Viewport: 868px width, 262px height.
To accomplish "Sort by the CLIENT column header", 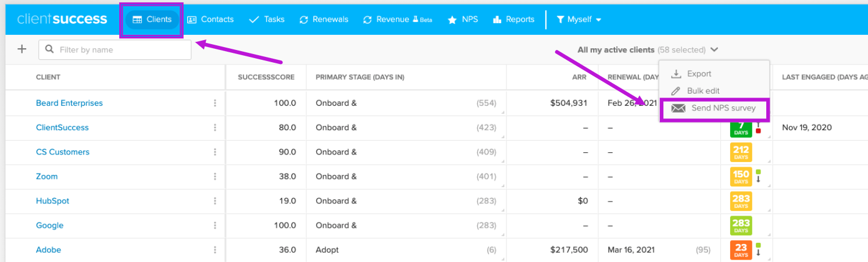I will (48, 77).
